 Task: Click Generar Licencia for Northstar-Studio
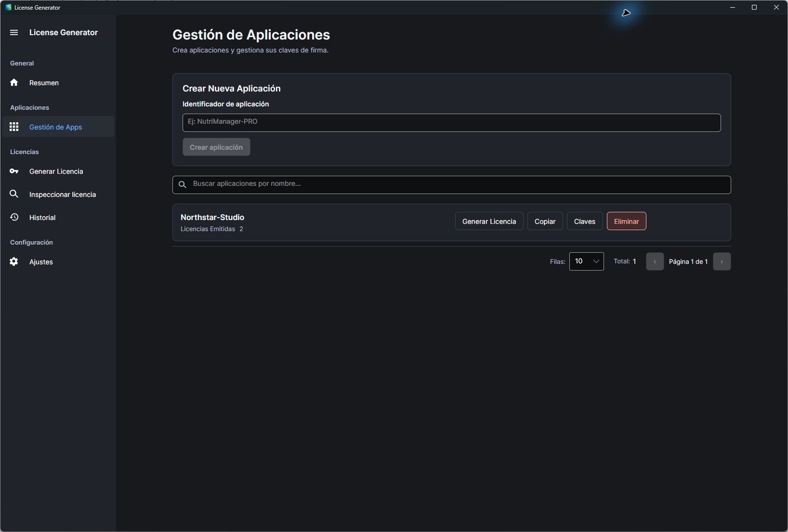(x=489, y=221)
